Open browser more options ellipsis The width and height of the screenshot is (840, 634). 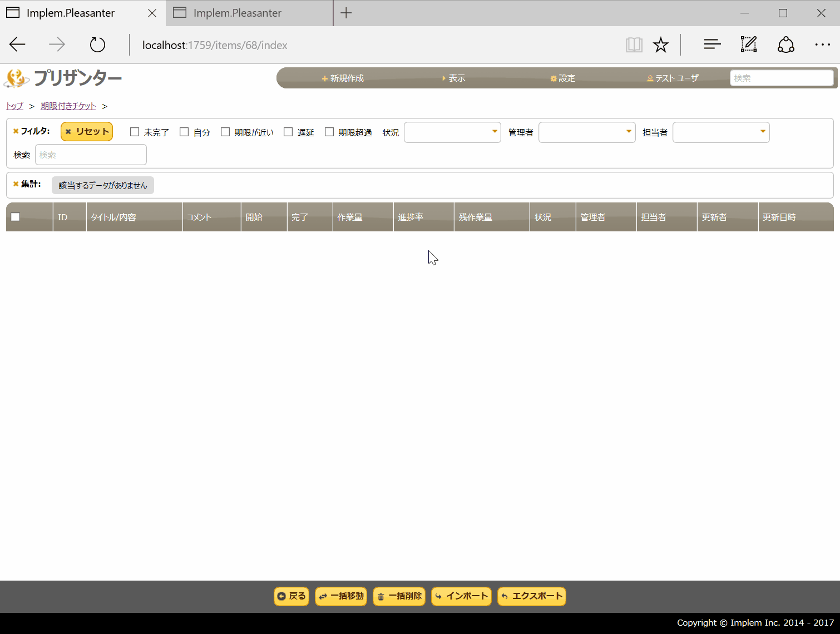pyautogui.click(x=822, y=45)
